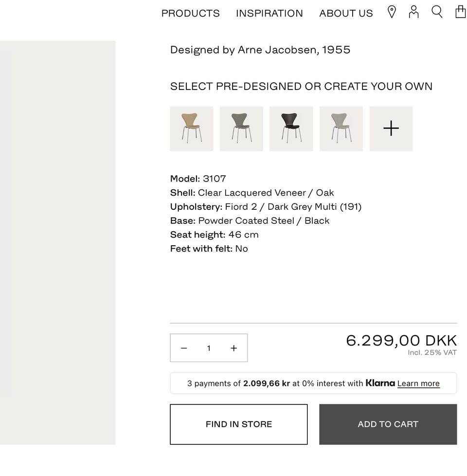Image resolution: width=467 pixels, height=476 pixels.
Task: Open the Inspiration menu
Action: (269, 13)
